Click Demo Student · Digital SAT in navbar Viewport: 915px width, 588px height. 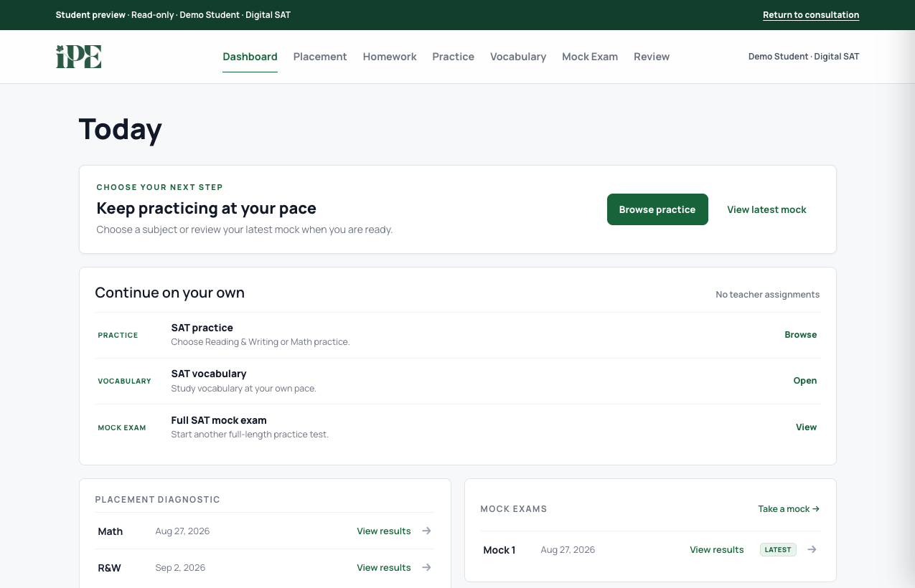click(804, 57)
